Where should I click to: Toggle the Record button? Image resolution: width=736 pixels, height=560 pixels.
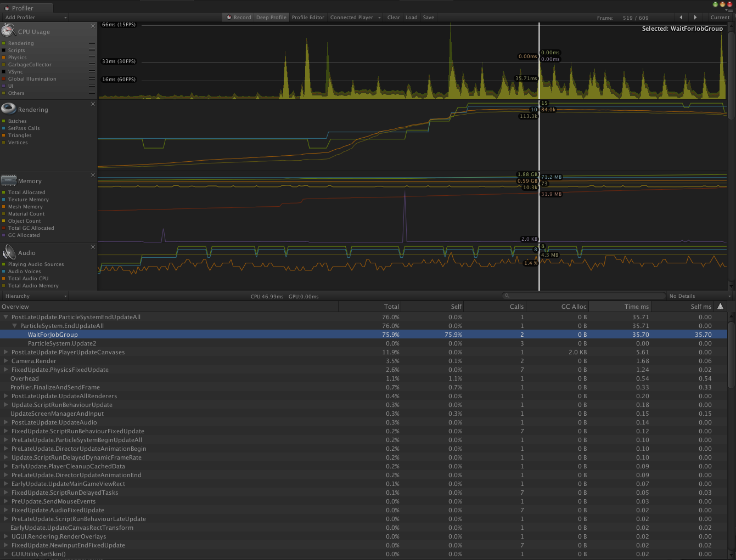[x=239, y=18]
